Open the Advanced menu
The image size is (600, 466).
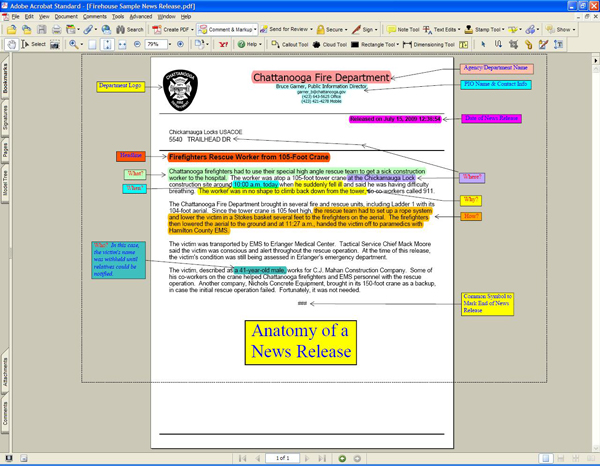point(140,16)
